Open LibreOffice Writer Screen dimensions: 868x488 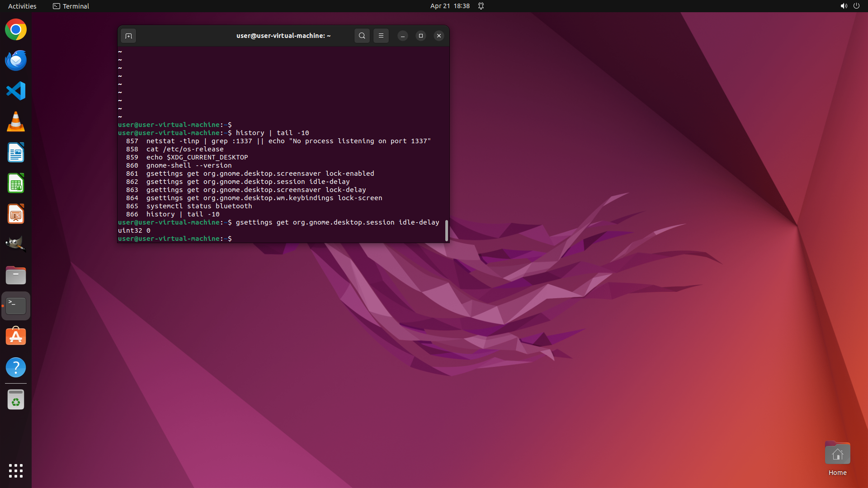(16, 152)
